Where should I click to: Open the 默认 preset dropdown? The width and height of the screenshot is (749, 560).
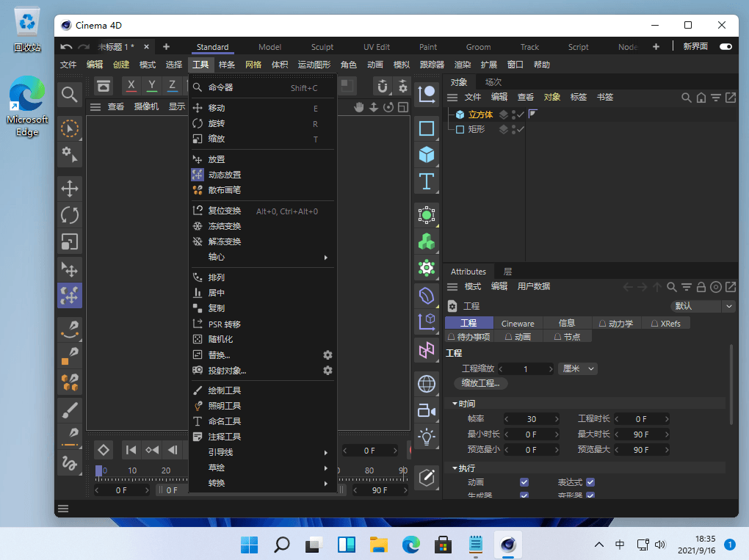click(703, 306)
